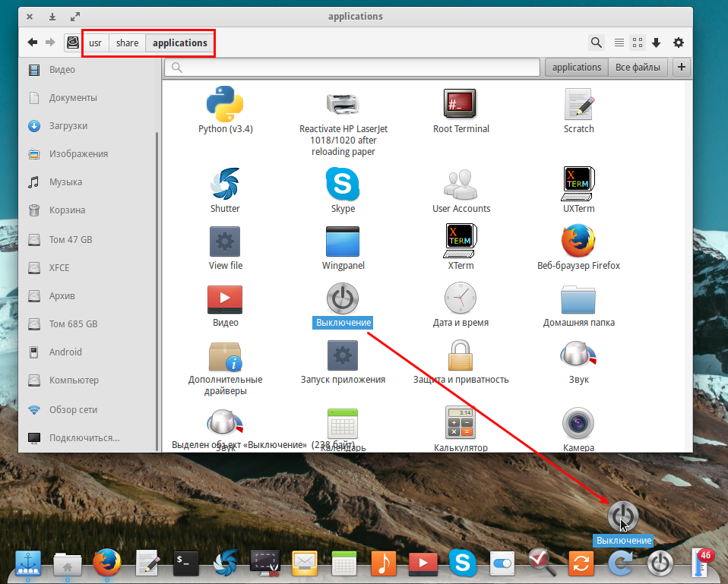Switch to list view mode
The image size is (728, 584).
619,43
